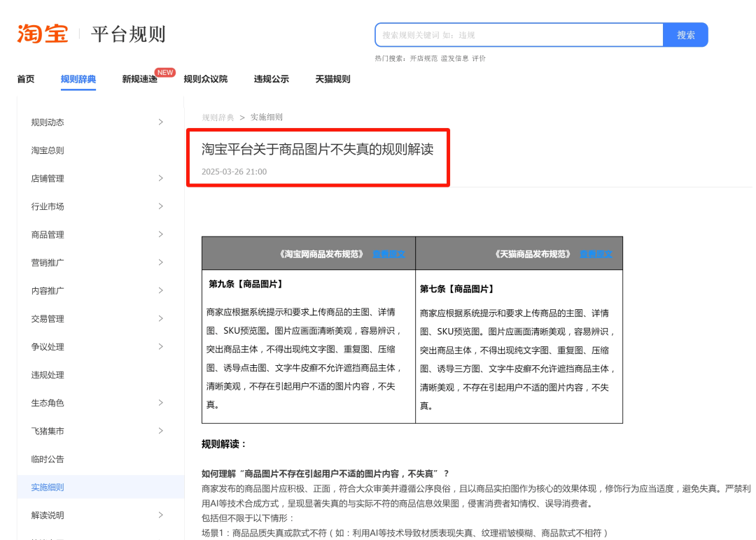The image size is (756, 540).
Task: Click the 规则解读： heading
Action: (224, 444)
